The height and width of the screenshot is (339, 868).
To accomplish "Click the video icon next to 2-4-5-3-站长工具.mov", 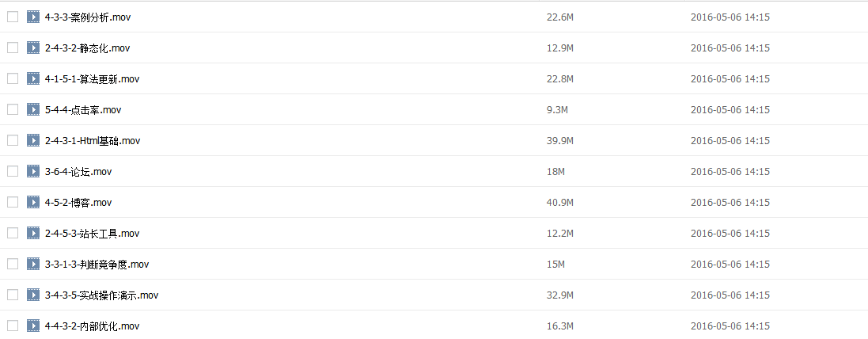I will (32, 233).
